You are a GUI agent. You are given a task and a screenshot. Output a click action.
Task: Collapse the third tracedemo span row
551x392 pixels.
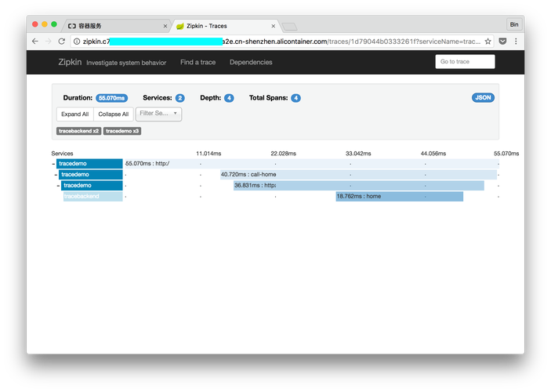pos(58,186)
